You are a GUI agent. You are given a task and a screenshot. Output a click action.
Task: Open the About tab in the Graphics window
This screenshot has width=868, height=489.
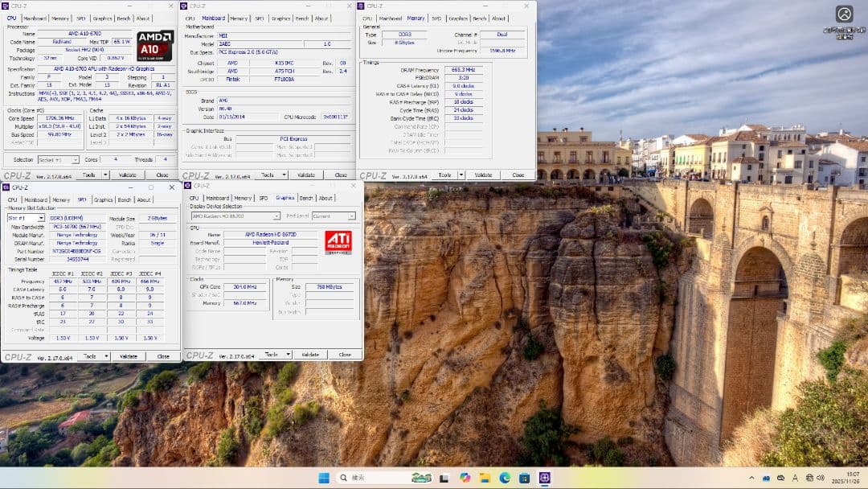click(x=325, y=198)
